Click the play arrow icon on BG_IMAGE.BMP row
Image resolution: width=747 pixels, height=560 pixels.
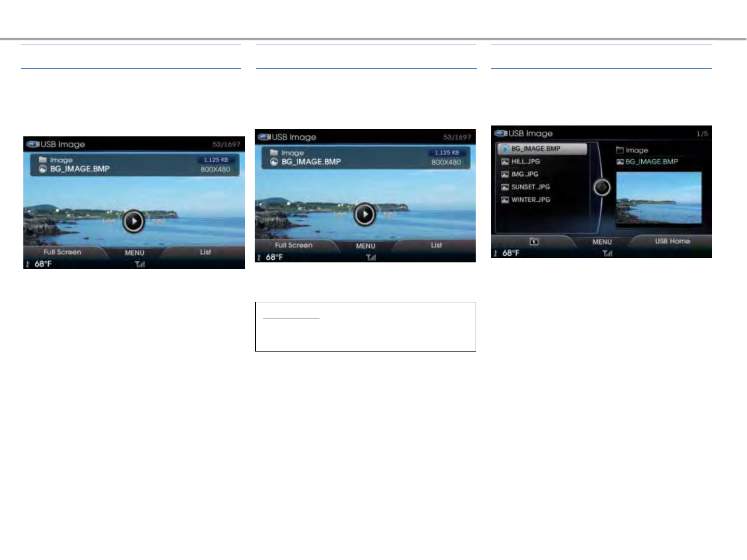pos(505,149)
